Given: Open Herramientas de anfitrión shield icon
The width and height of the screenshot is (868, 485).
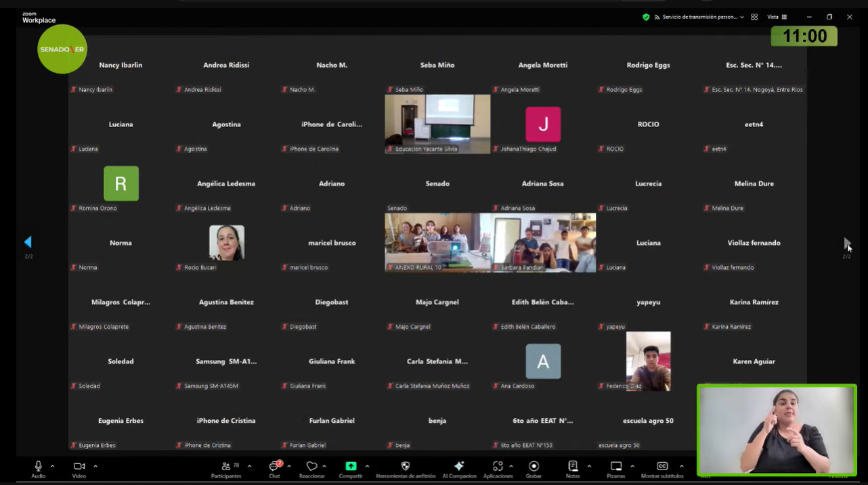Looking at the screenshot, I should pyautogui.click(x=406, y=466).
